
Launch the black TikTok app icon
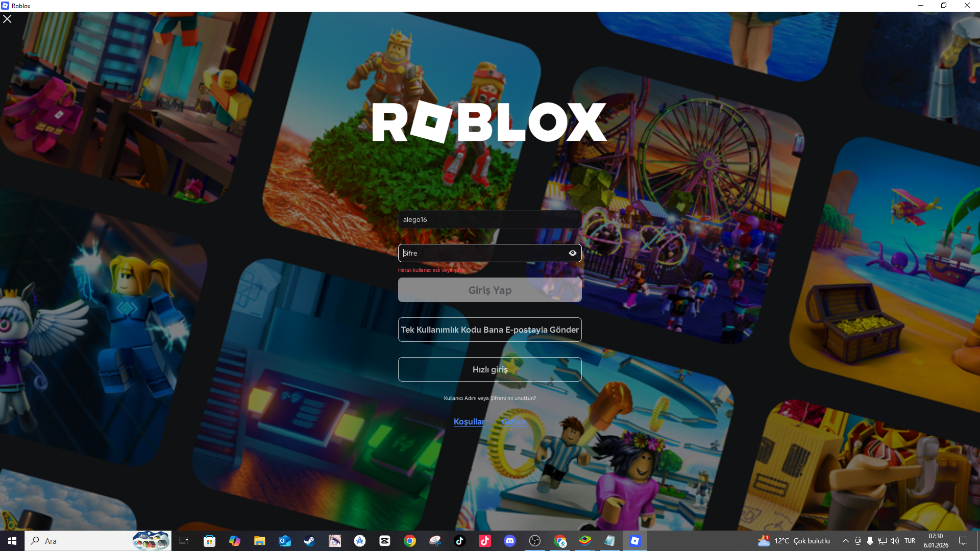click(460, 541)
